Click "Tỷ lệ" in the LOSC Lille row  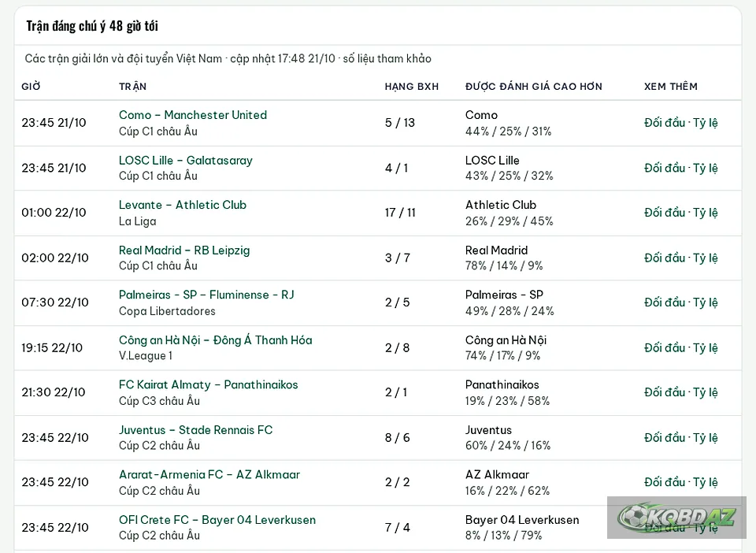click(x=706, y=169)
